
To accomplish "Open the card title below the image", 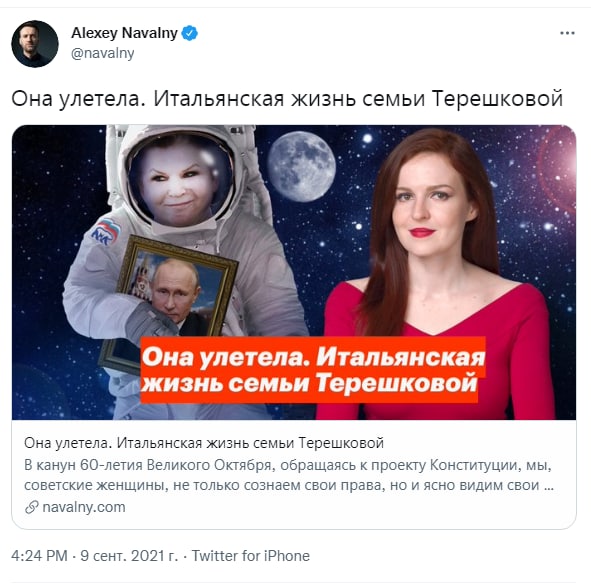I will tap(204, 443).
